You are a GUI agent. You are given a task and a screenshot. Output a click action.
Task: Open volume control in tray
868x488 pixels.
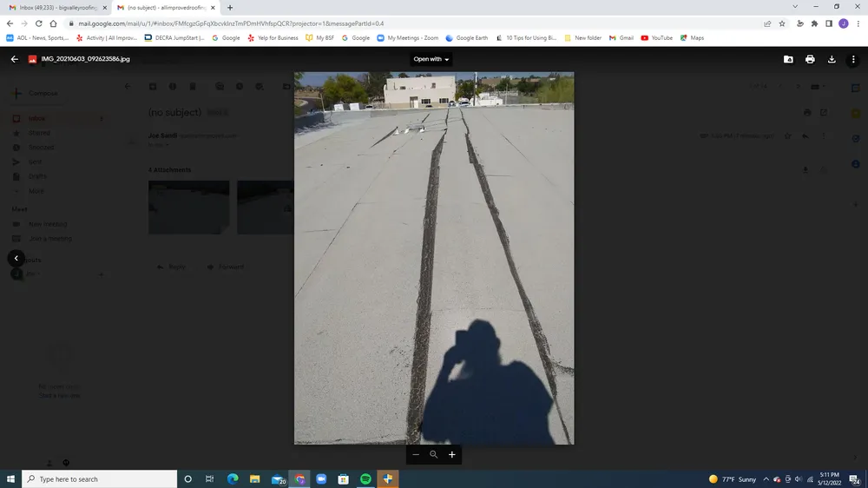pyautogui.click(x=799, y=479)
